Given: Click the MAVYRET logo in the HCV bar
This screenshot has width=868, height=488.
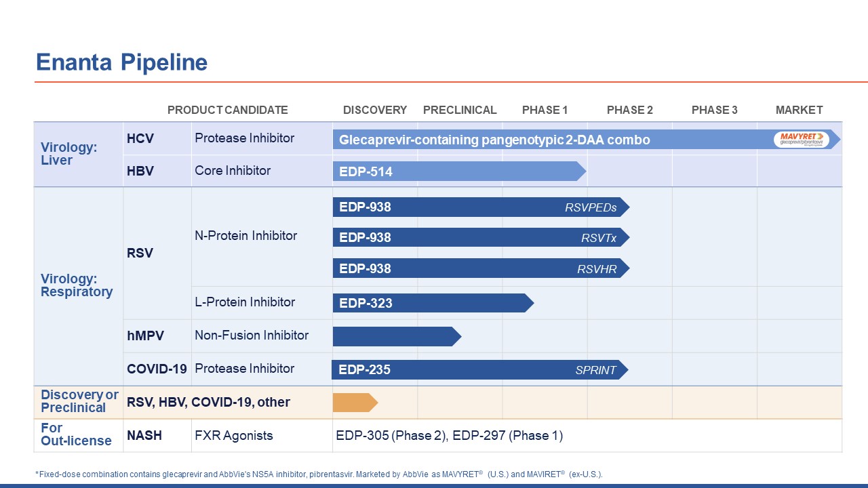Looking at the screenshot, I should click(801, 140).
